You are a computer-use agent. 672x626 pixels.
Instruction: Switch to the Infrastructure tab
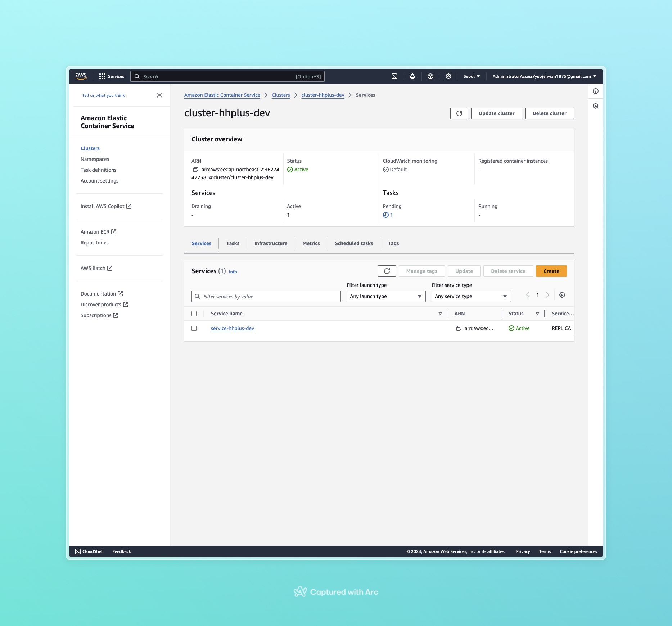tap(271, 243)
